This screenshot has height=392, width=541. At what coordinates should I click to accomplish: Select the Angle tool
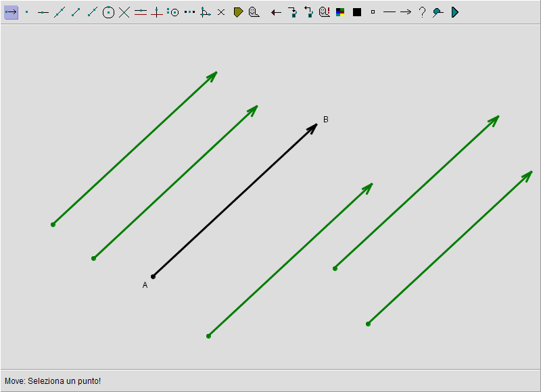[206, 12]
